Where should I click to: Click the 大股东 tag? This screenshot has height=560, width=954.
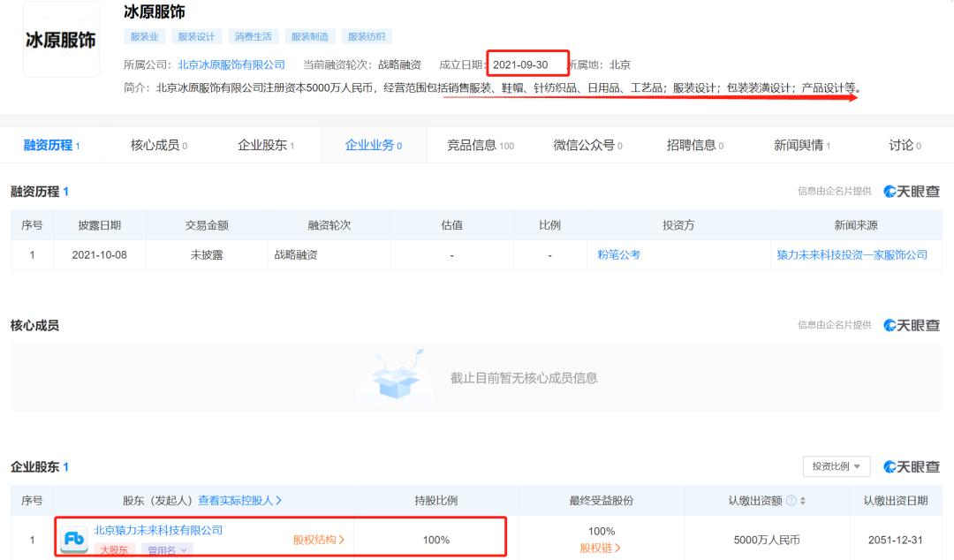(114, 550)
